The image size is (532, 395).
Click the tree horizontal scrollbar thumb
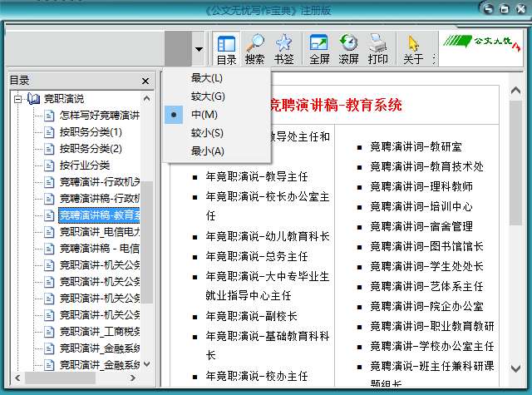60,378
